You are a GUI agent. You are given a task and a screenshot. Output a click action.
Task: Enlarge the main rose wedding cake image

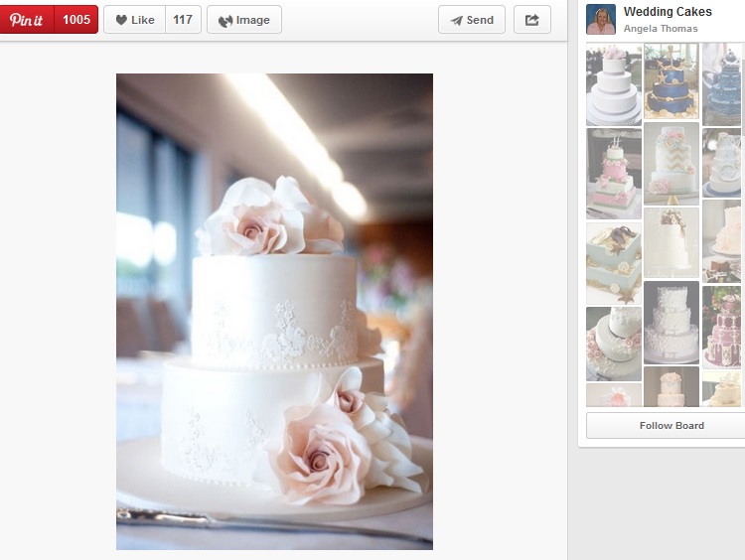pyautogui.click(x=274, y=312)
